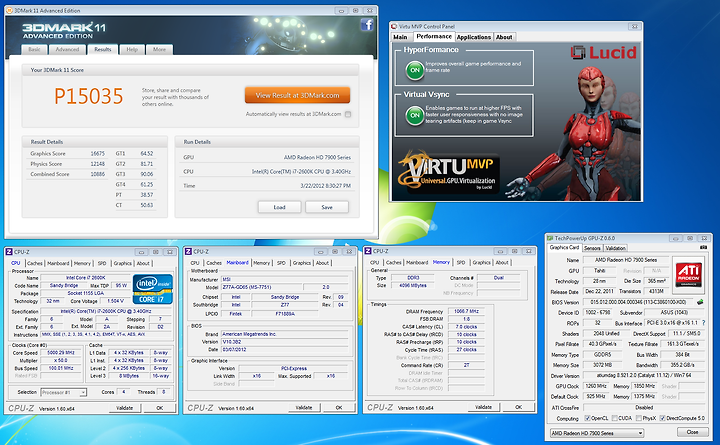Click the Lucid logo in Virtu MVP
The height and width of the screenshot is (445, 720).
click(603, 52)
